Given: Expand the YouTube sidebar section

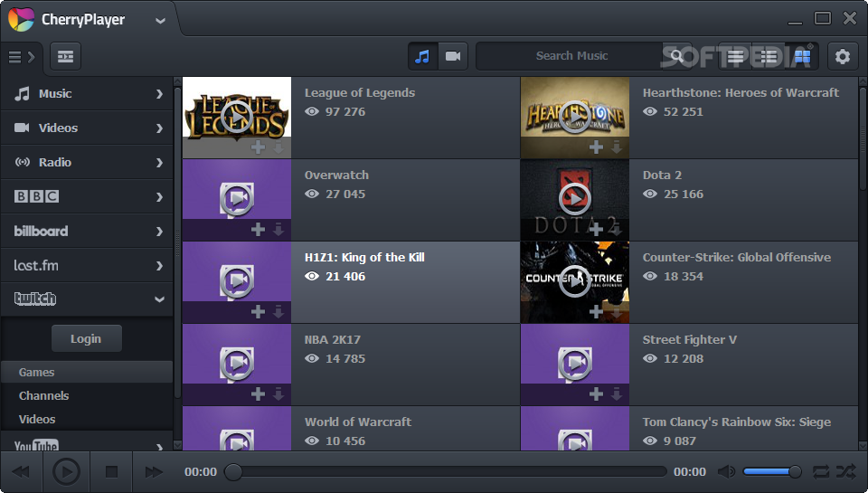Looking at the screenshot, I should tap(87, 442).
